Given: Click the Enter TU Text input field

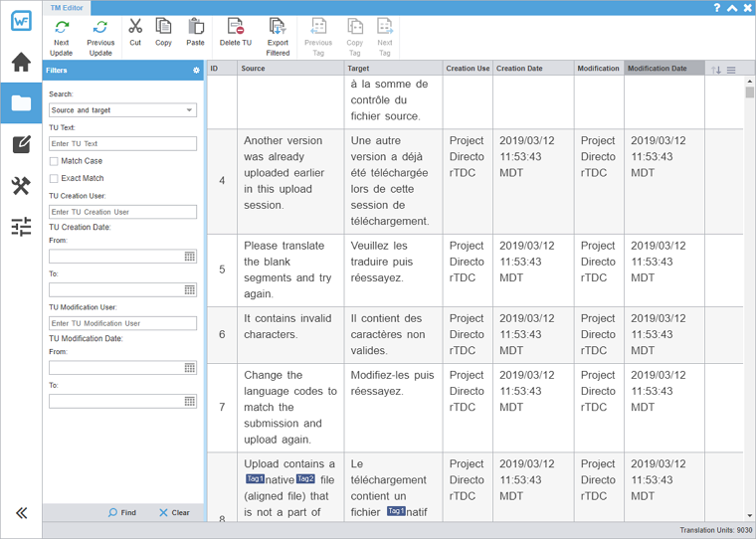Looking at the screenshot, I should (x=122, y=143).
